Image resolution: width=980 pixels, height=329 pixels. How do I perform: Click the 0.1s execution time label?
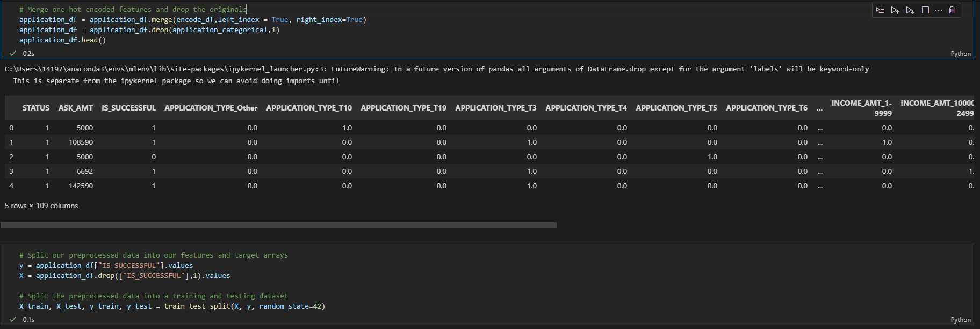coord(28,320)
